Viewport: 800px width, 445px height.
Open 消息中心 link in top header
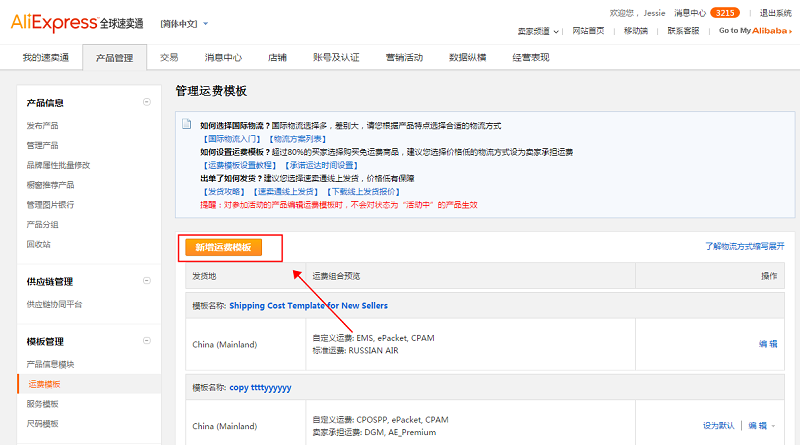(x=690, y=13)
